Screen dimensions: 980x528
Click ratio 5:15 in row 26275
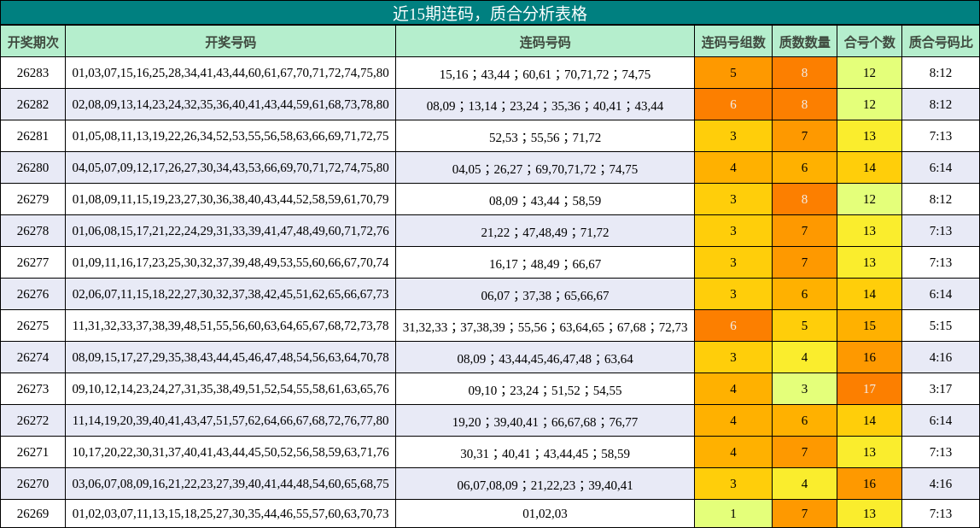point(941,326)
